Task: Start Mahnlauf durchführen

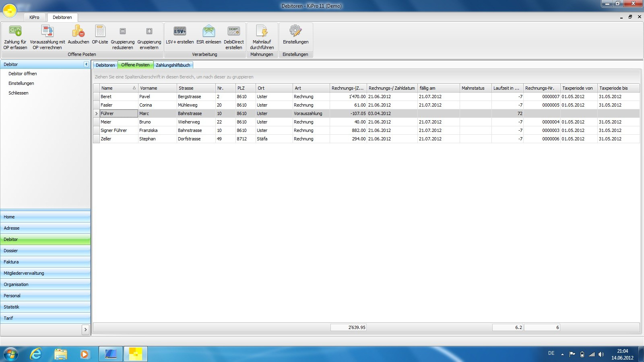Action: tap(262, 31)
